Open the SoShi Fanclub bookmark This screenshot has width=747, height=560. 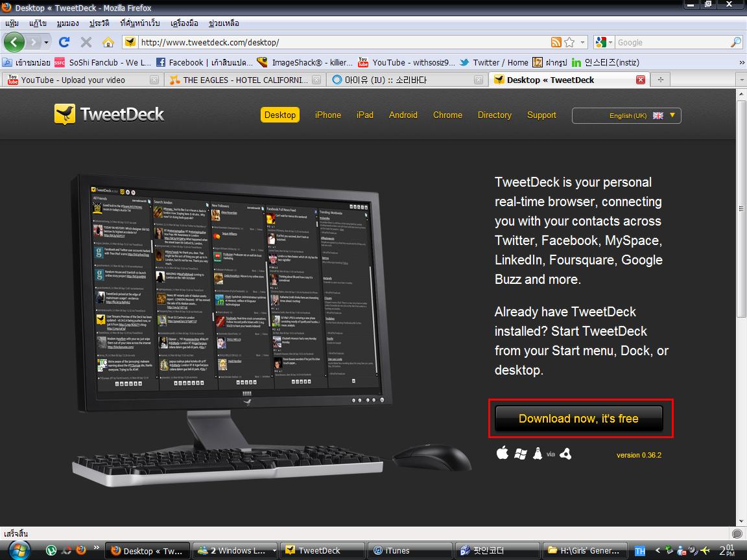[103, 62]
